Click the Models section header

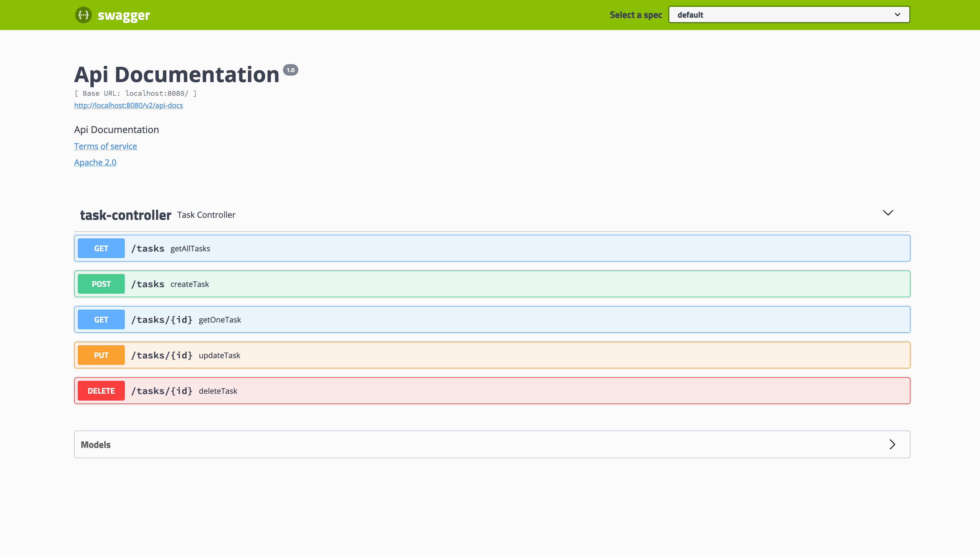pyautogui.click(x=95, y=444)
